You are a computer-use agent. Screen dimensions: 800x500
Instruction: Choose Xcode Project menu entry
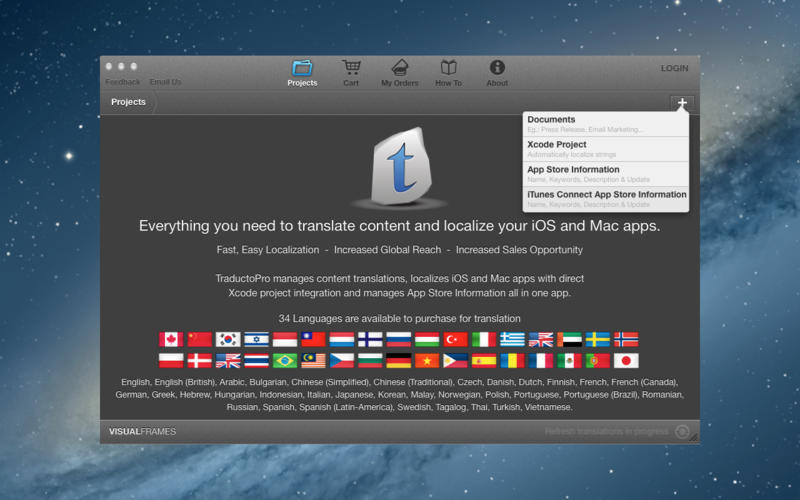point(606,149)
